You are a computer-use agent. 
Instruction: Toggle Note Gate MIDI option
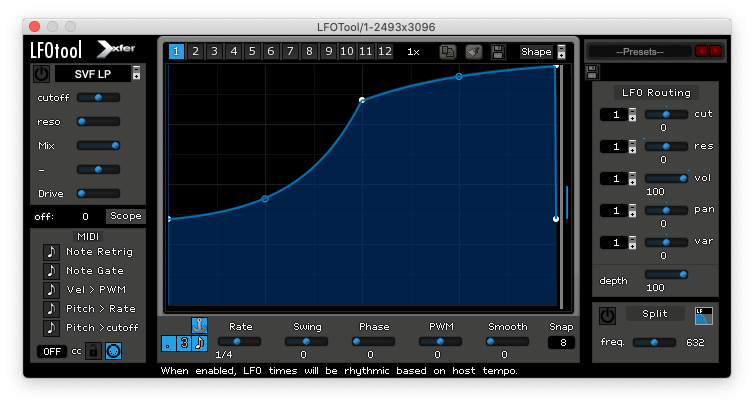(x=51, y=271)
